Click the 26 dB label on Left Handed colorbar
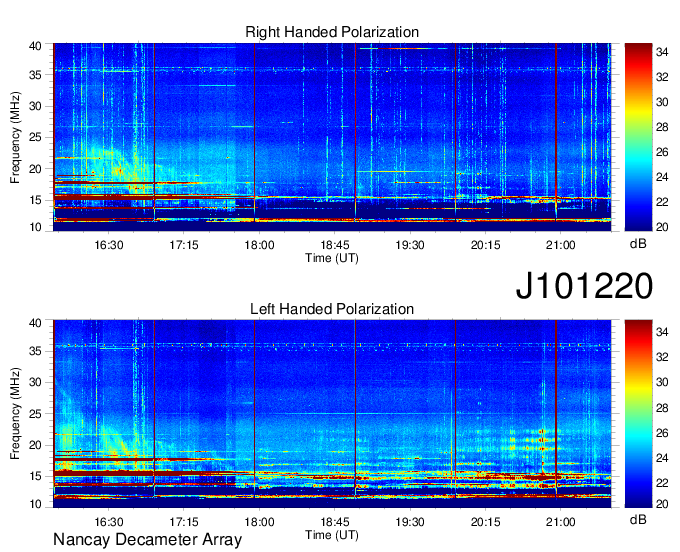680x552 pixels. [662, 432]
